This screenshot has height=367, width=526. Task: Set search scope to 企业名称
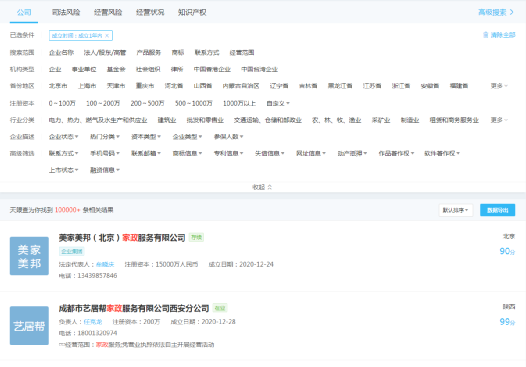coord(61,53)
